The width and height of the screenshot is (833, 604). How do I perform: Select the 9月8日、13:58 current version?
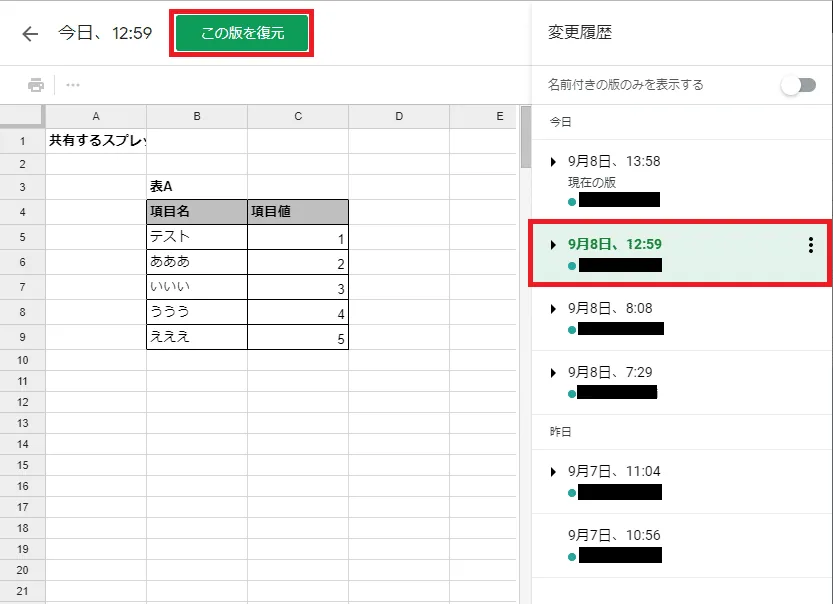[614, 161]
